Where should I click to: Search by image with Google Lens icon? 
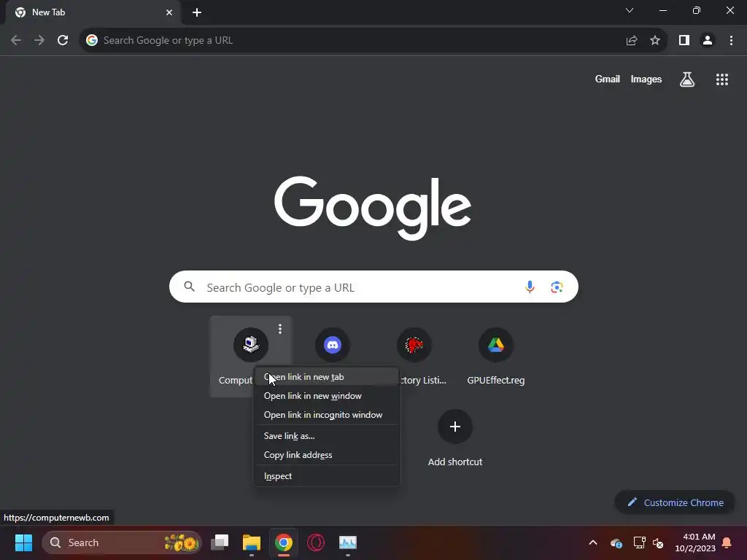click(557, 287)
